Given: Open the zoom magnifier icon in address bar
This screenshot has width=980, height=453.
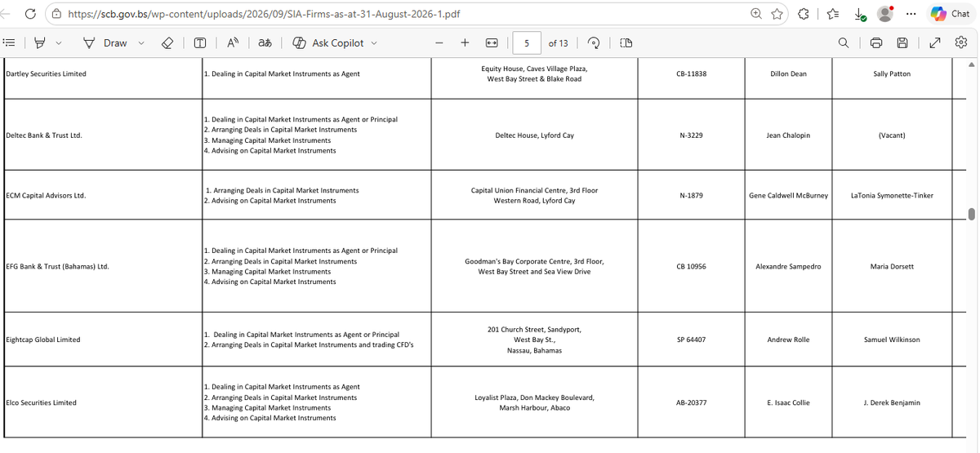Looking at the screenshot, I should coord(757,14).
